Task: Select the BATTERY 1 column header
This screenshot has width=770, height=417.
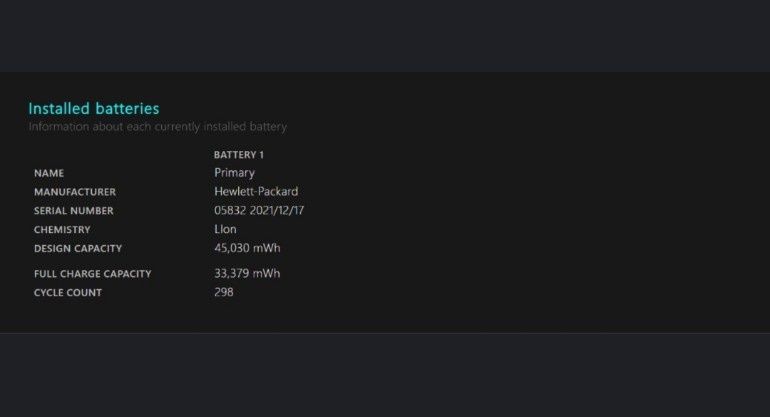Action: pyautogui.click(x=239, y=155)
